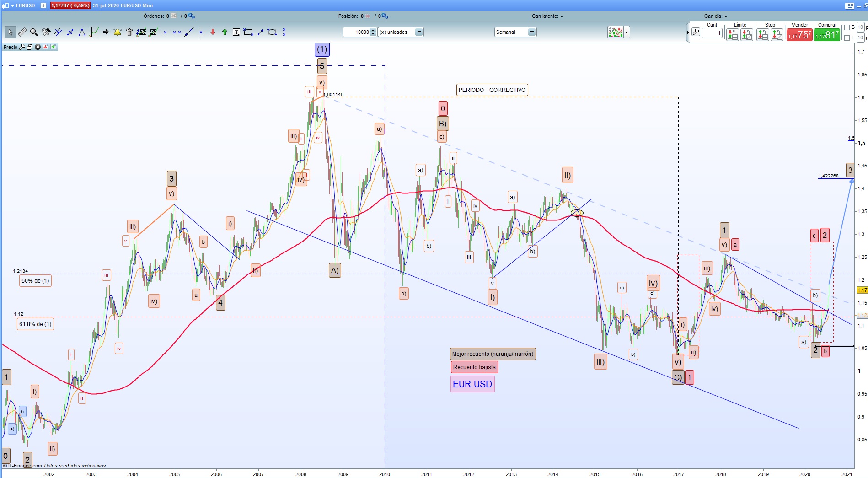Close the Precio panel with X icon
The height and width of the screenshot is (478, 868).
pyautogui.click(x=38, y=47)
